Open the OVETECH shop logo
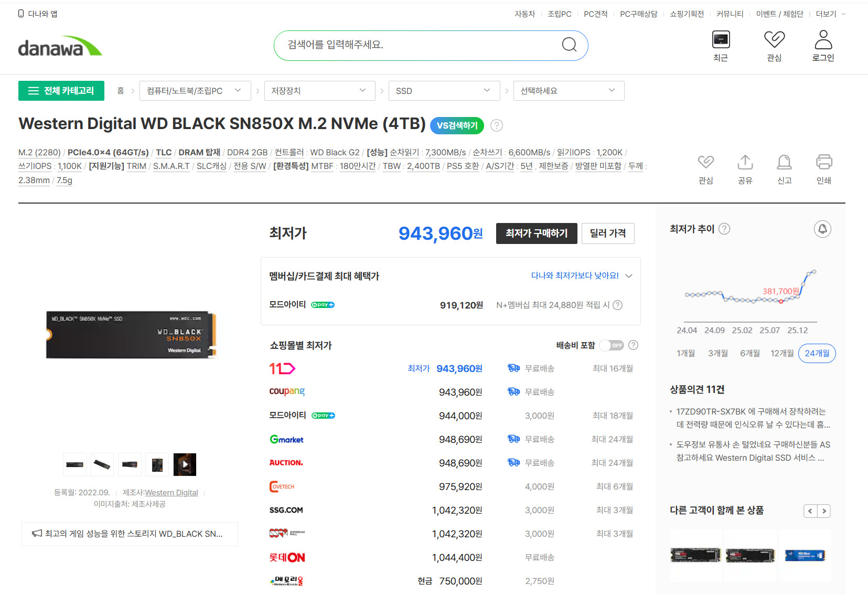The image size is (868, 595). 282,486
